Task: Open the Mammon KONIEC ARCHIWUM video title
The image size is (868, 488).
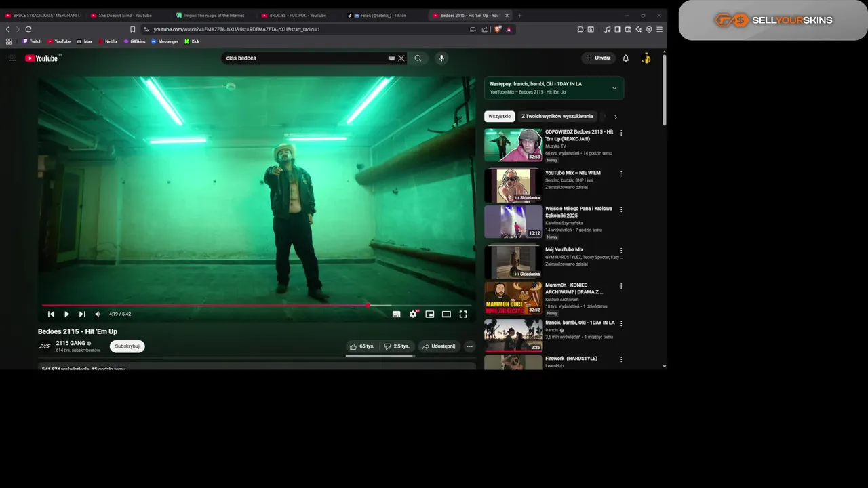Action: point(575,289)
